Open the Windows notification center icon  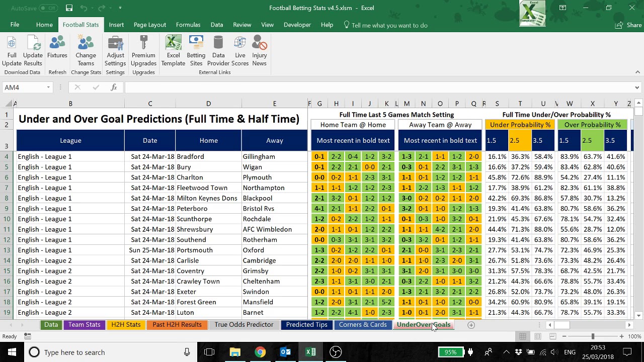tap(627, 352)
